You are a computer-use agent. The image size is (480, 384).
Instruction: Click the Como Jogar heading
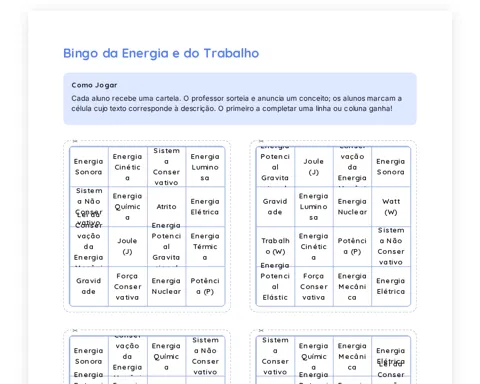pos(94,85)
